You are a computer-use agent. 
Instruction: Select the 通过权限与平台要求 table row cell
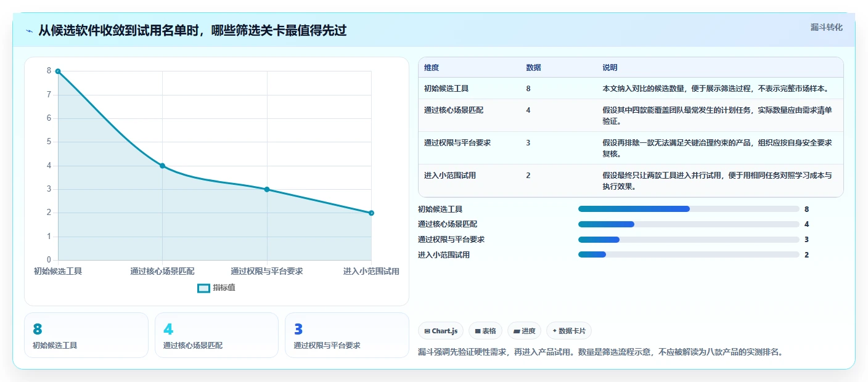(x=457, y=143)
